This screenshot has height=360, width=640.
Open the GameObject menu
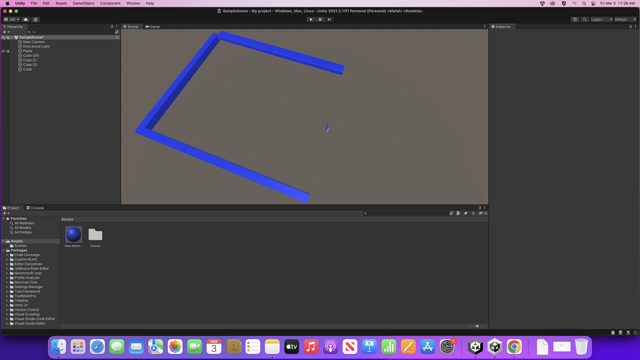[x=83, y=3]
